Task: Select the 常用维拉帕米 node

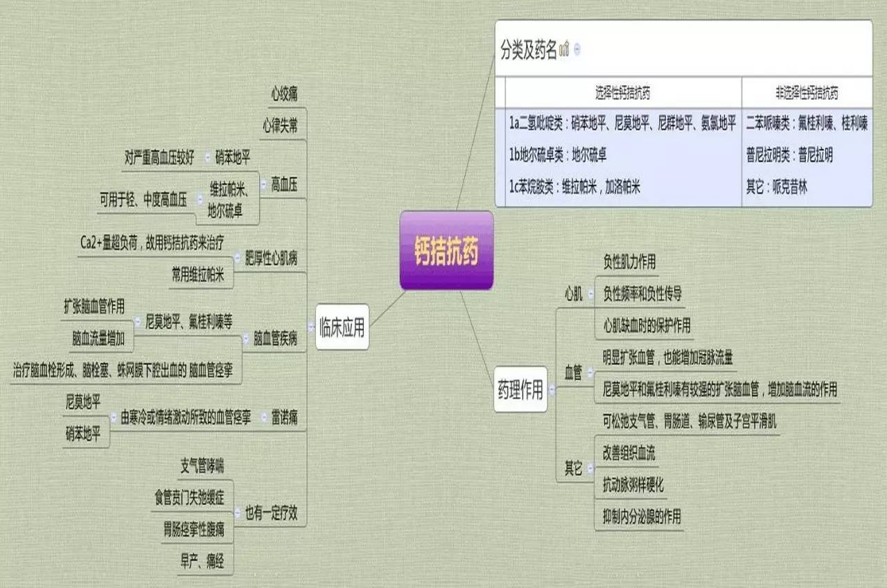Action: (197, 275)
